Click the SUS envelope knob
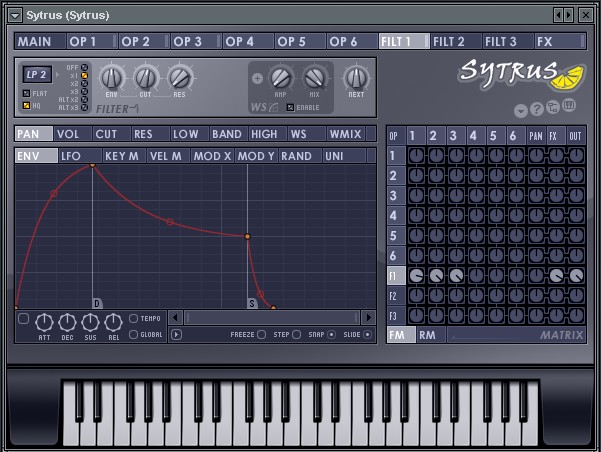This screenshot has height=452, width=601. click(x=90, y=322)
